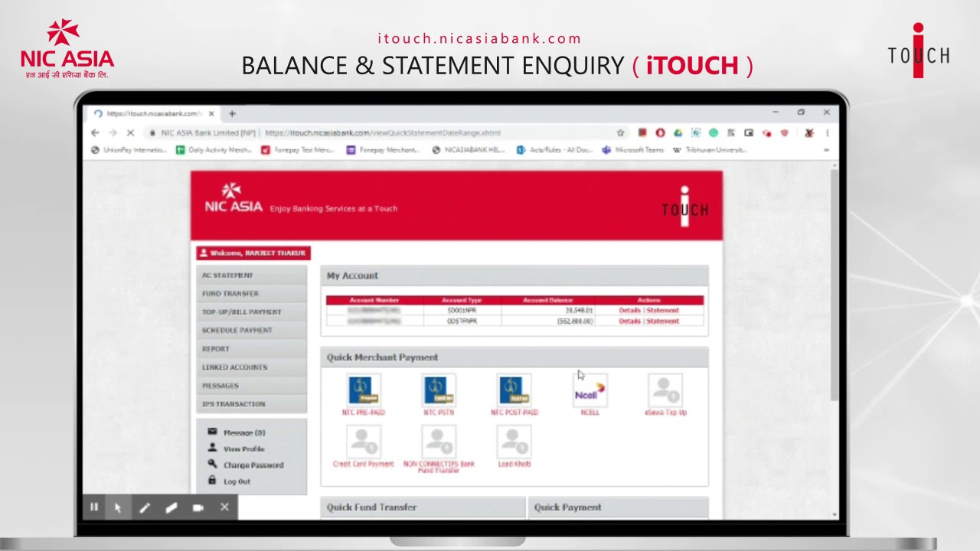Click the browser forward arrow

coord(113,132)
